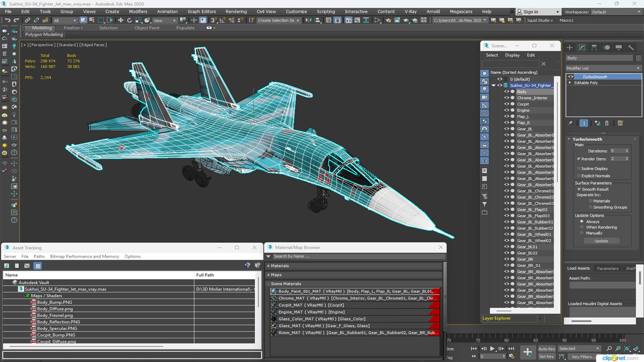Open the Key Filters button

(x=582, y=357)
